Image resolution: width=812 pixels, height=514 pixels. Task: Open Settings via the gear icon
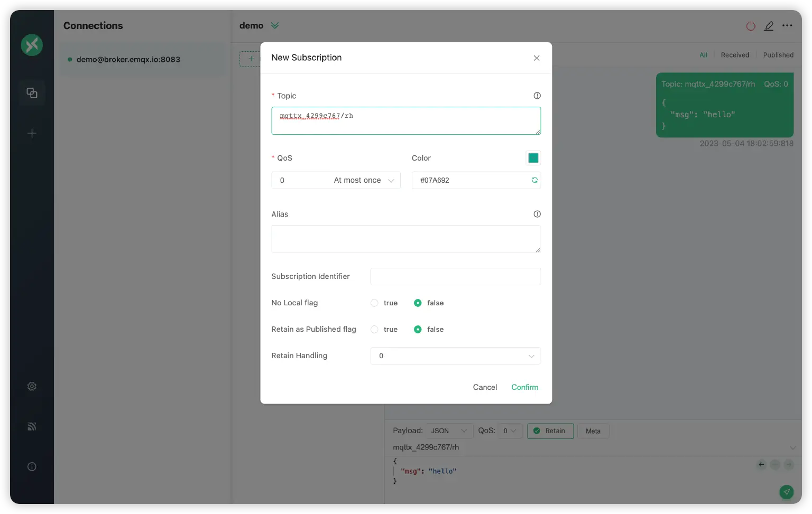click(32, 386)
